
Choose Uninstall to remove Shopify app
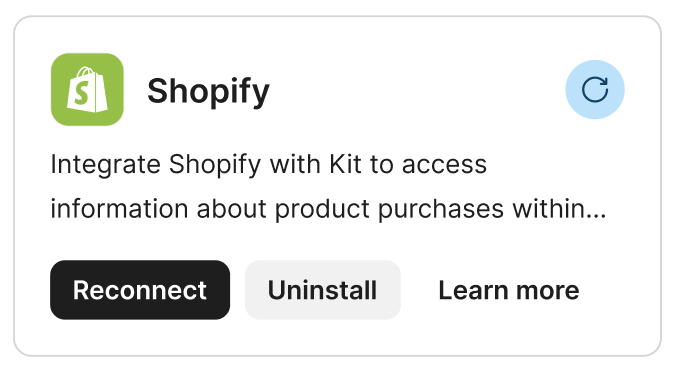pos(323,290)
